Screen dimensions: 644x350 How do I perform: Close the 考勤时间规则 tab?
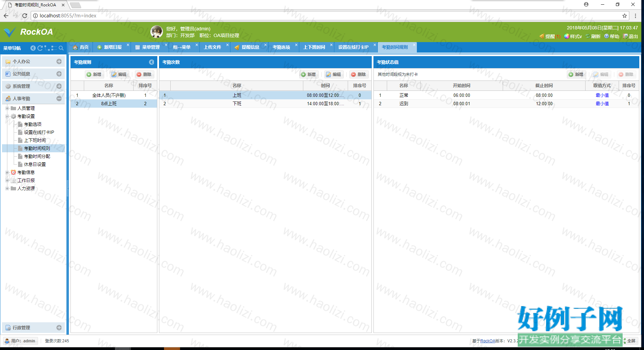pyautogui.click(x=414, y=45)
